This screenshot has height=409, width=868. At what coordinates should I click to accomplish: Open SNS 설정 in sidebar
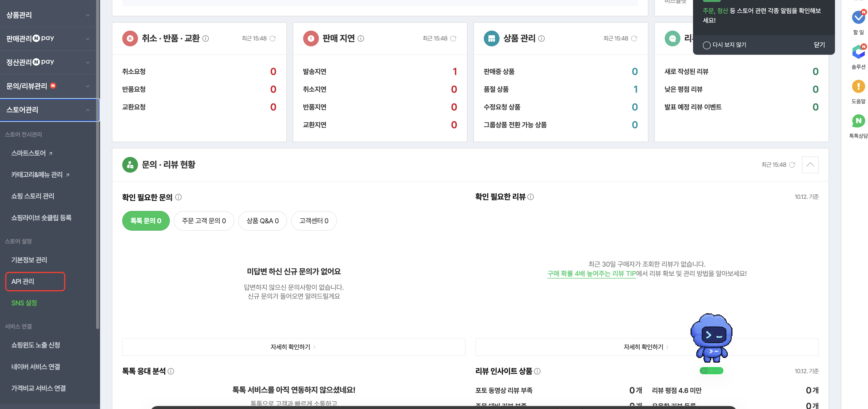(24, 303)
